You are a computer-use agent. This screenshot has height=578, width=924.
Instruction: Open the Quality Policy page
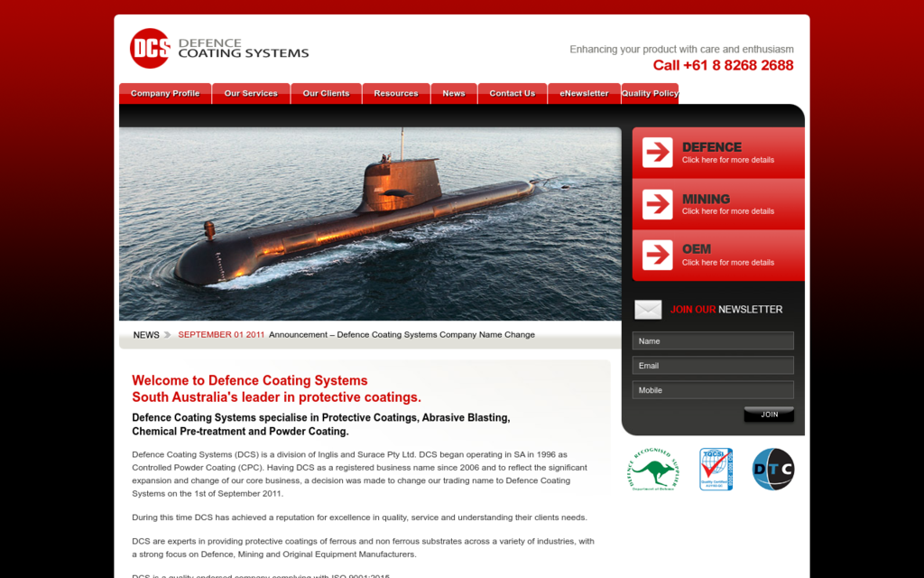(x=650, y=93)
